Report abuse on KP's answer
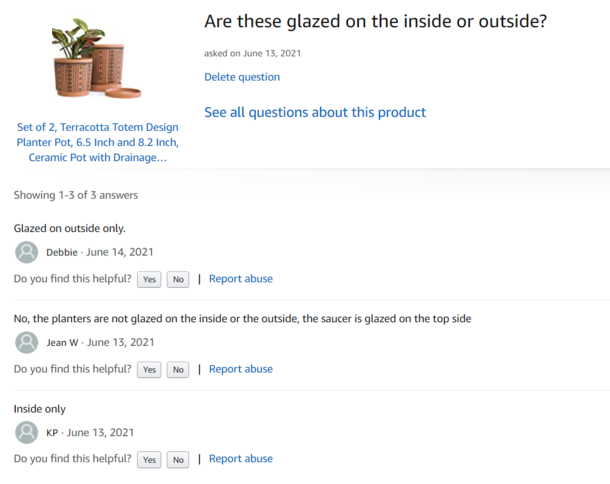Screen dimensions: 610x484 coord(241,459)
